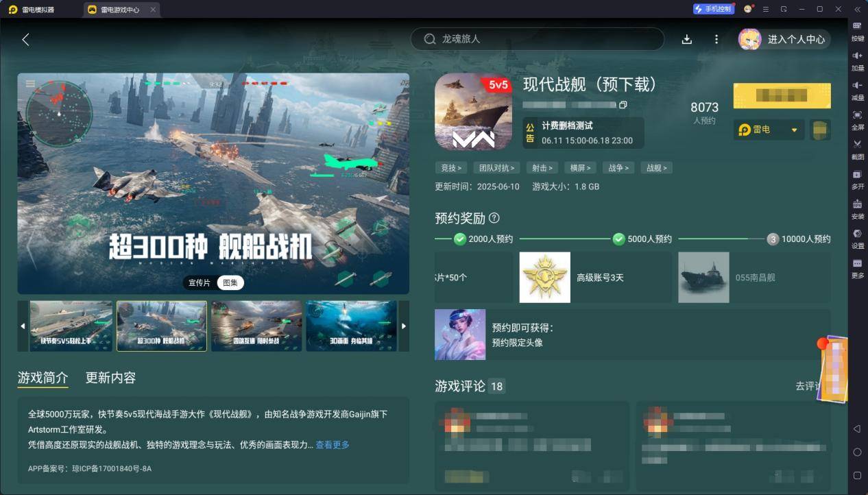This screenshot has width=868, height=495.
Task: Decrease volume with 减量
Action: (857, 90)
